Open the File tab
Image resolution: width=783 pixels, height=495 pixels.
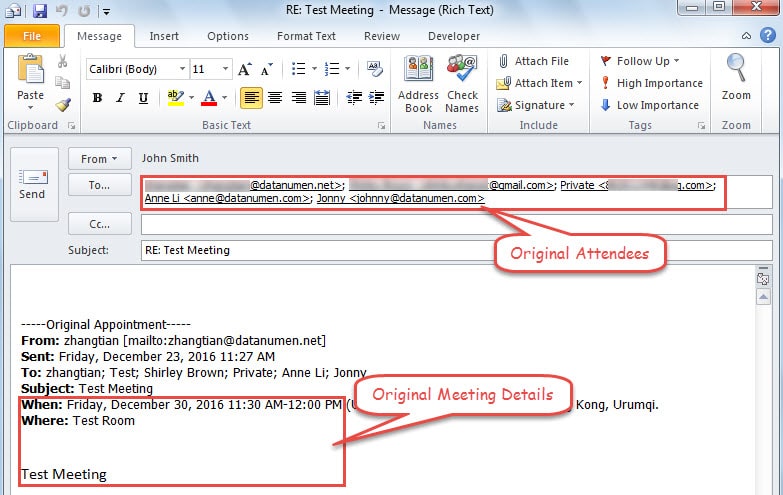(32, 36)
